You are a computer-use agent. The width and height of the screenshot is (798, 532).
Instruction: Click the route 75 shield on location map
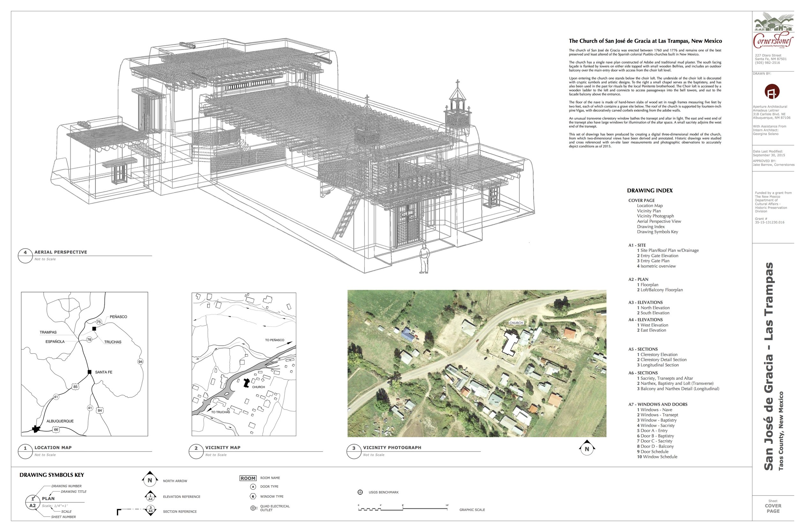99,322
